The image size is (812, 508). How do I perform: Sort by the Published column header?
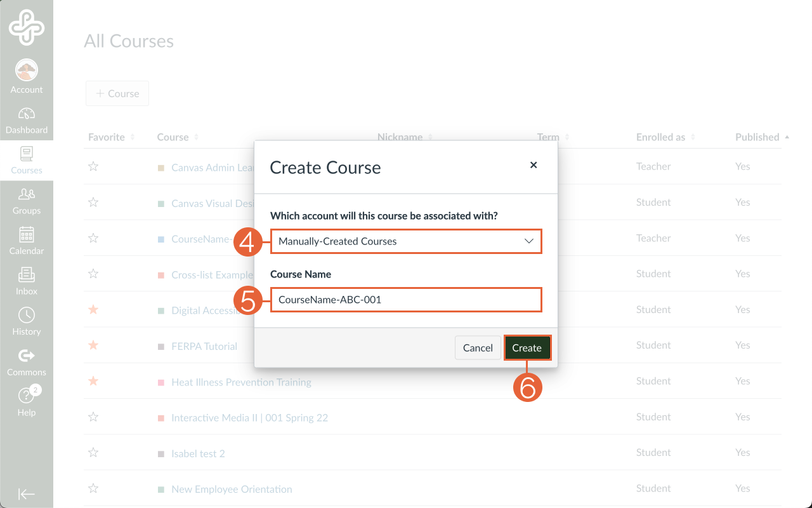click(762, 137)
